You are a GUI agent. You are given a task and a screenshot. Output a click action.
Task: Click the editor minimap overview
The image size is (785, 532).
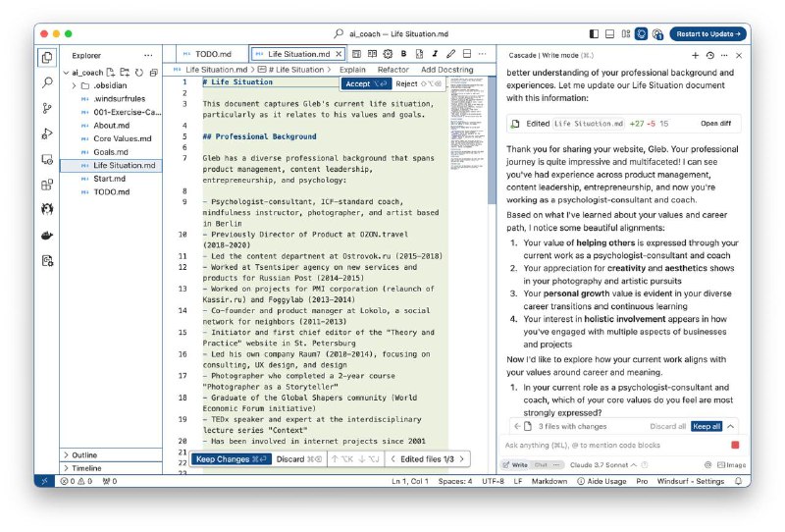[467, 126]
